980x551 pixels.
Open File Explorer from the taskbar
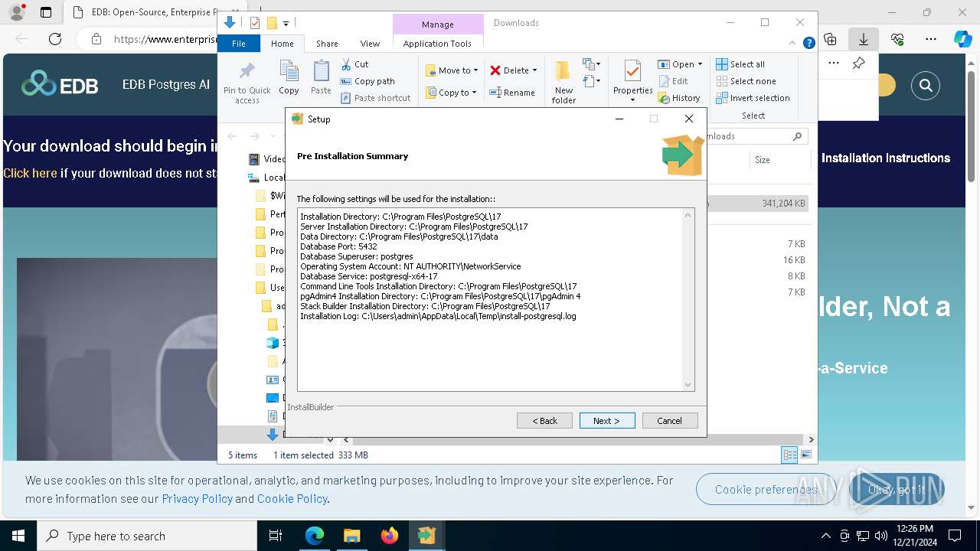351,536
